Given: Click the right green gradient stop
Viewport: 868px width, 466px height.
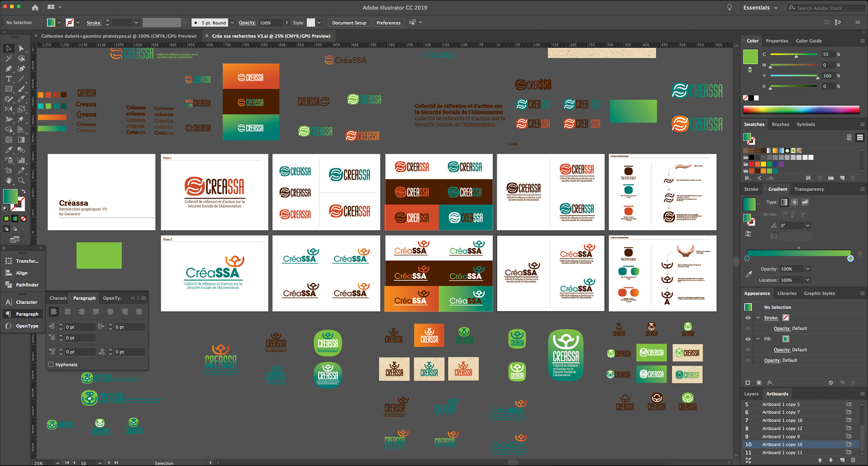Looking at the screenshot, I should click(850, 258).
